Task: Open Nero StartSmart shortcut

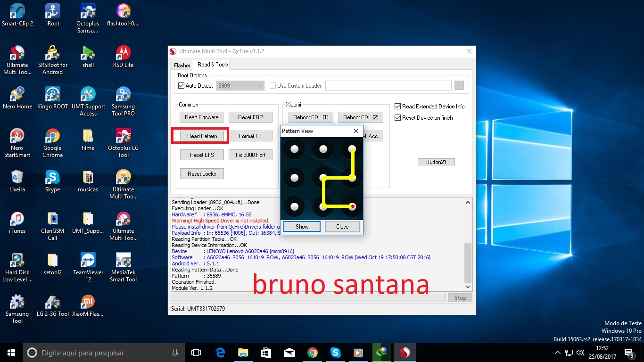Action: click(17, 143)
